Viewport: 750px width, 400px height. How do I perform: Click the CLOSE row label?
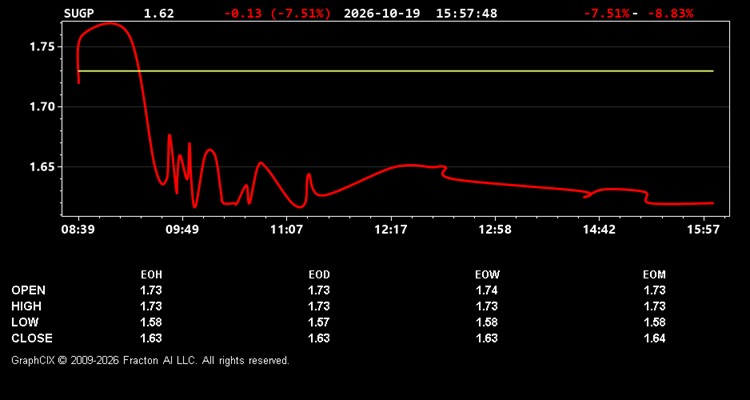click(32, 338)
